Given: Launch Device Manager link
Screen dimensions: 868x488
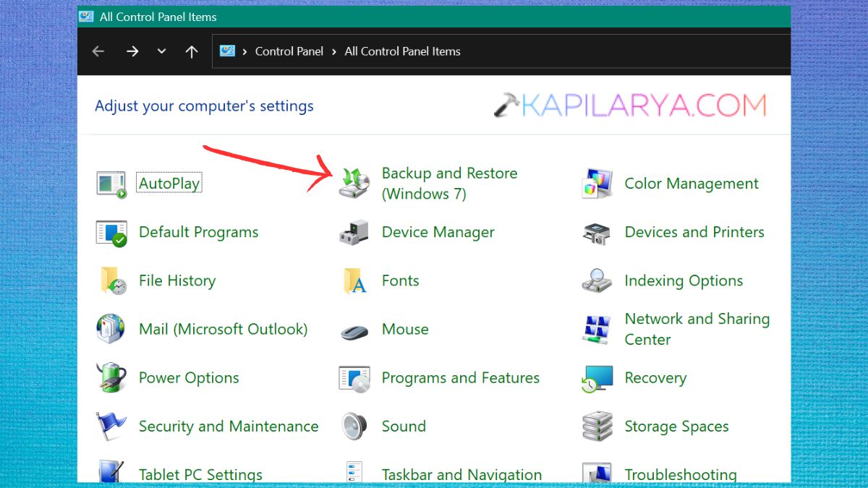Looking at the screenshot, I should tap(438, 232).
